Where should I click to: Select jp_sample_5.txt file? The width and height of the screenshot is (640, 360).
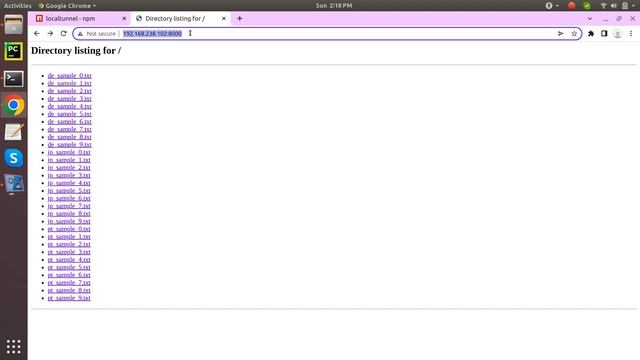[x=69, y=191]
